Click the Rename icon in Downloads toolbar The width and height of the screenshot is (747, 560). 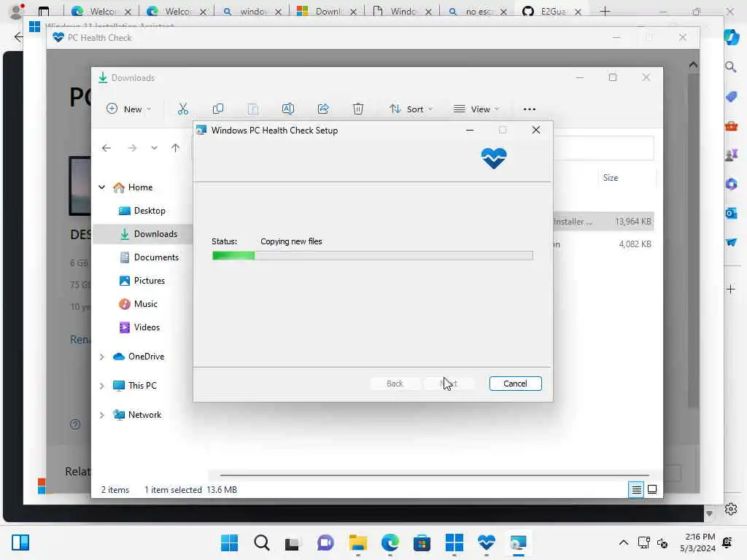287,109
